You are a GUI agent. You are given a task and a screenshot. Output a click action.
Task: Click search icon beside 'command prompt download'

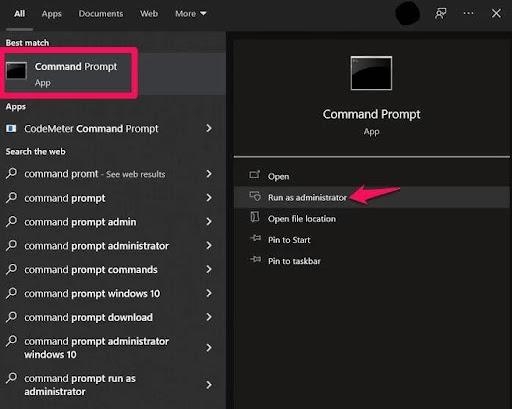[11, 317]
